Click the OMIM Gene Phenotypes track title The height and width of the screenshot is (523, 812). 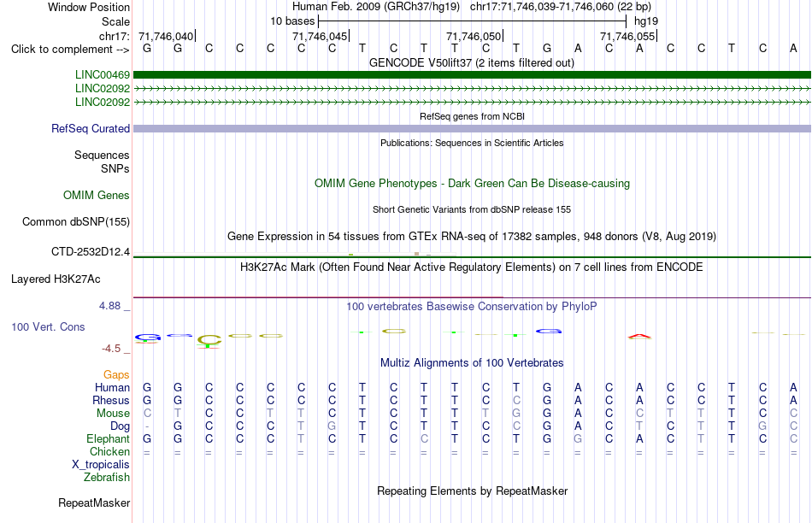point(472,184)
